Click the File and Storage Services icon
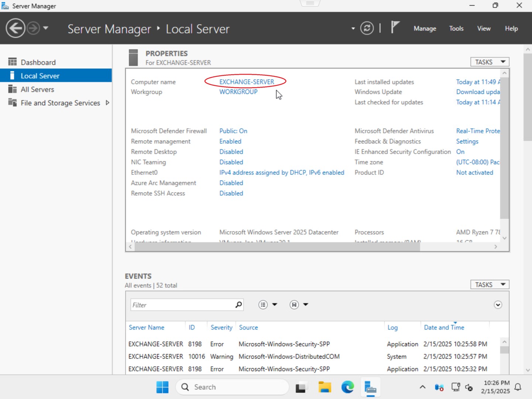Image resolution: width=532 pixels, height=399 pixels. click(13, 102)
